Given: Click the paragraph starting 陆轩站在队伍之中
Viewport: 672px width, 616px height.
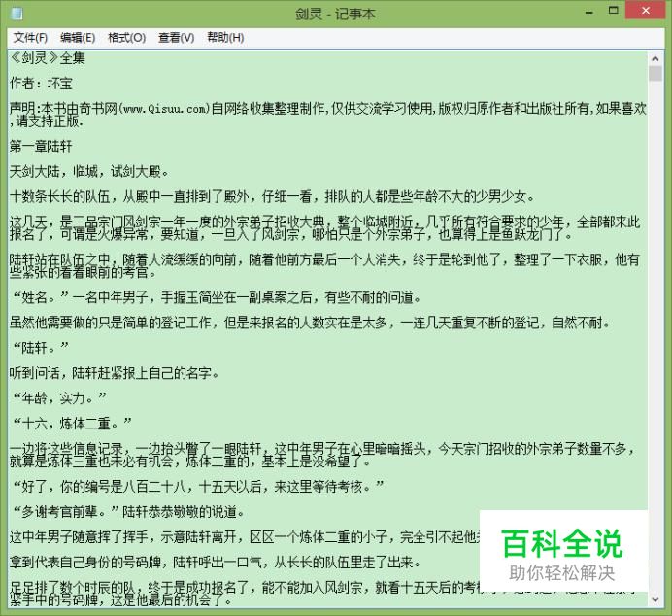Looking at the screenshot, I should click(x=325, y=266).
